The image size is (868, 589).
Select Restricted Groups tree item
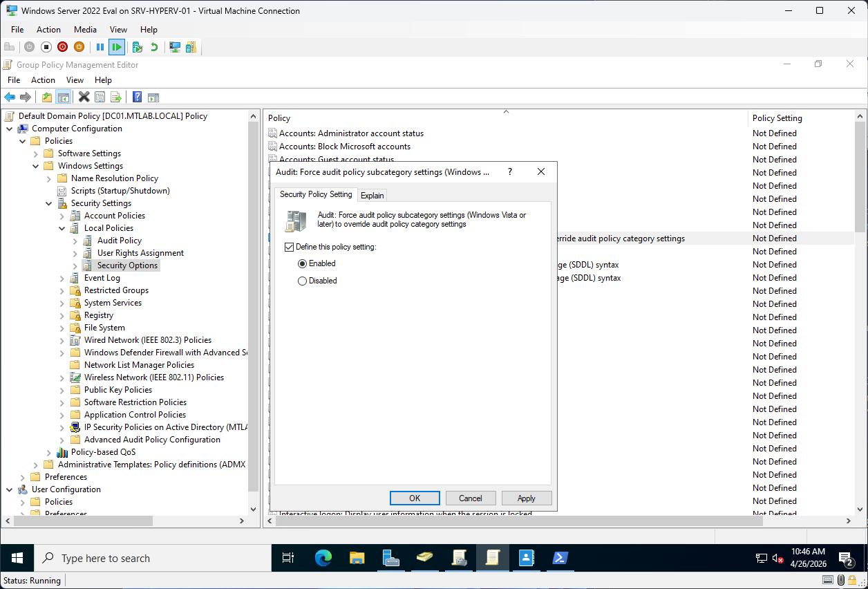[x=116, y=290]
